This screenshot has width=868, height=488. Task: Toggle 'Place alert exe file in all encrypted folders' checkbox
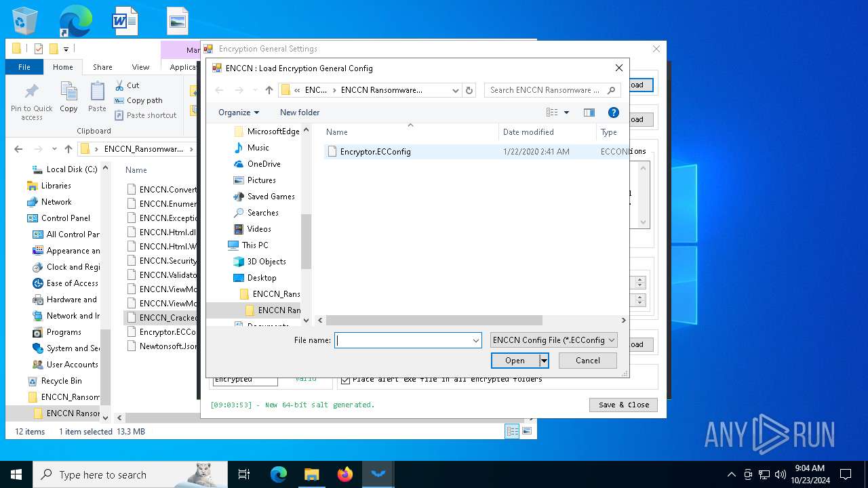(346, 380)
